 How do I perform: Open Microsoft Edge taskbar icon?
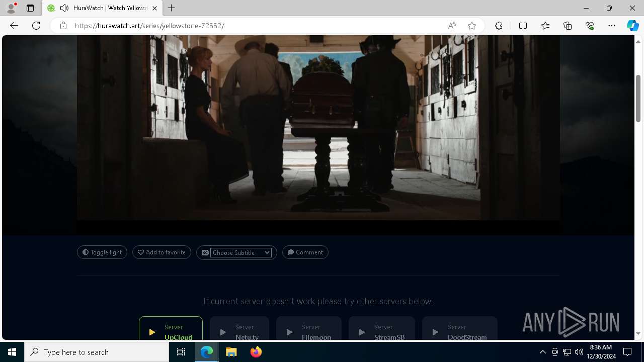click(x=207, y=352)
